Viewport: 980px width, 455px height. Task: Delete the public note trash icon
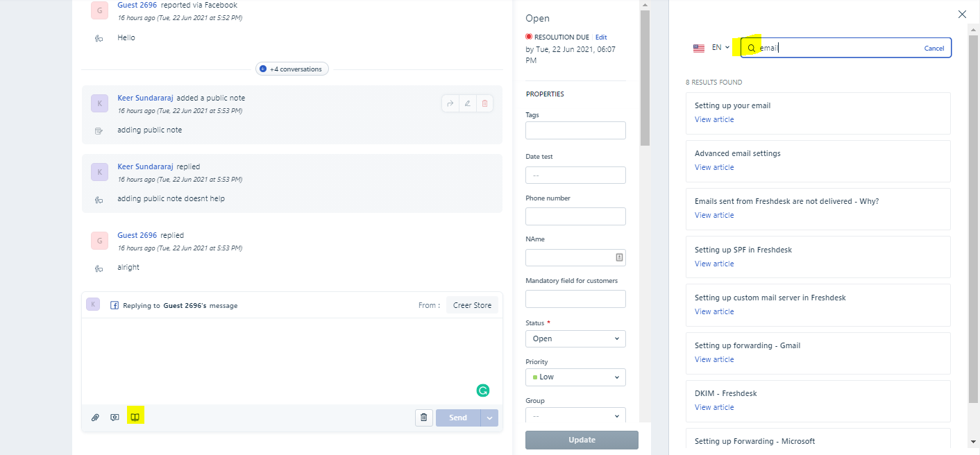point(484,103)
